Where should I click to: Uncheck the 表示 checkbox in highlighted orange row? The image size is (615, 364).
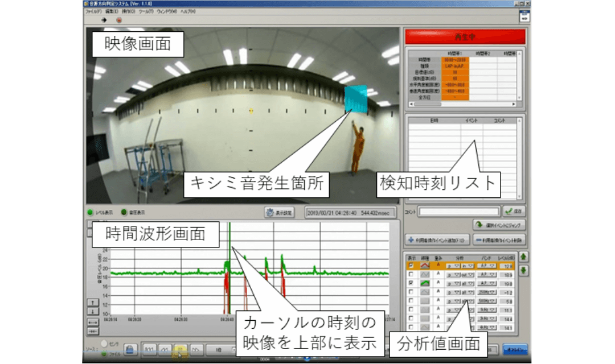tap(411, 266)
